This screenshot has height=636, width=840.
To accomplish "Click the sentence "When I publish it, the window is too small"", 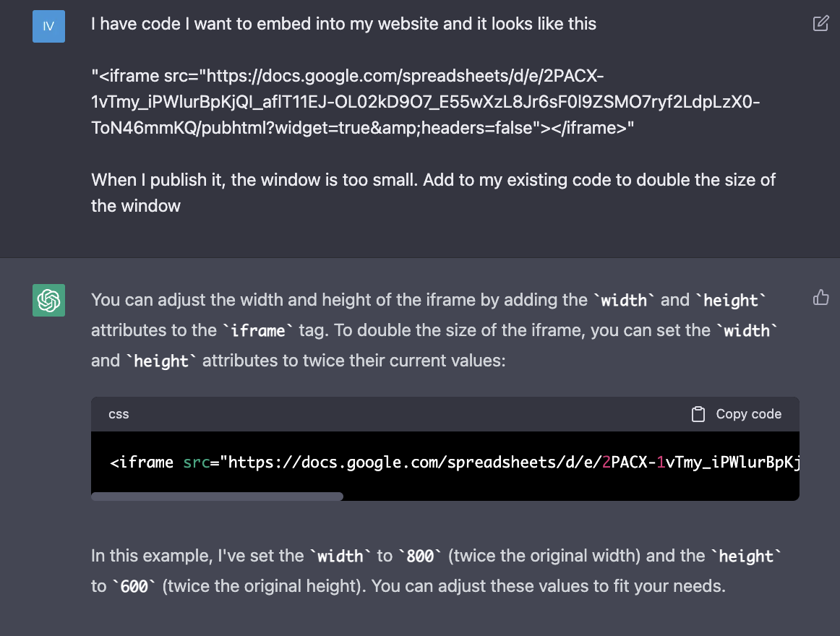I will pyautogui.click(x=254, y=180).
